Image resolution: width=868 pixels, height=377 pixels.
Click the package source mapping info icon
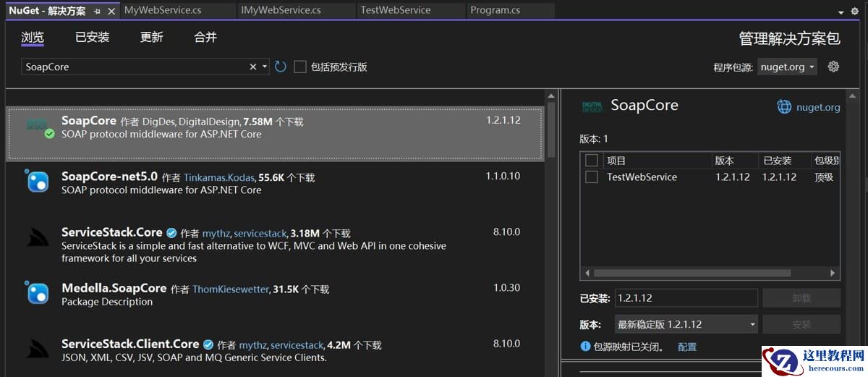(x=585, y=347)
